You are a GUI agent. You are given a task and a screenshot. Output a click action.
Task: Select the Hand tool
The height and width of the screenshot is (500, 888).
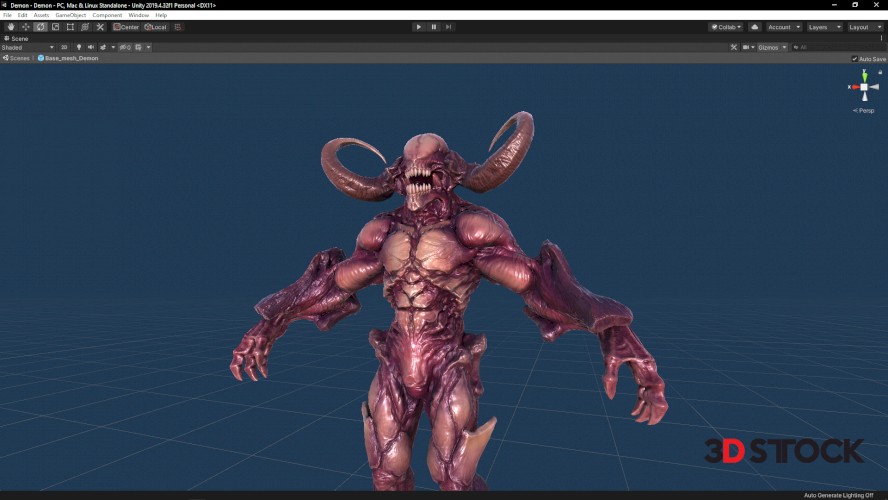(11, 27)
